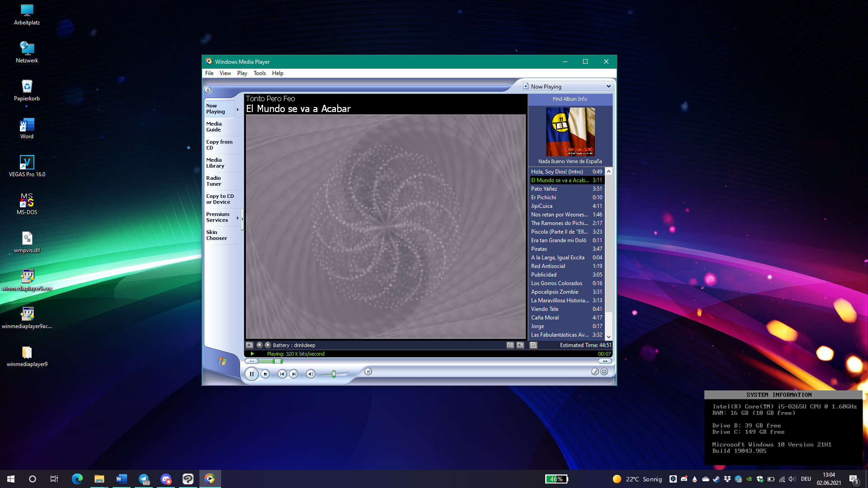Go back to the previous track
This screenshot has height=488, width=868.
coord(282,374)
